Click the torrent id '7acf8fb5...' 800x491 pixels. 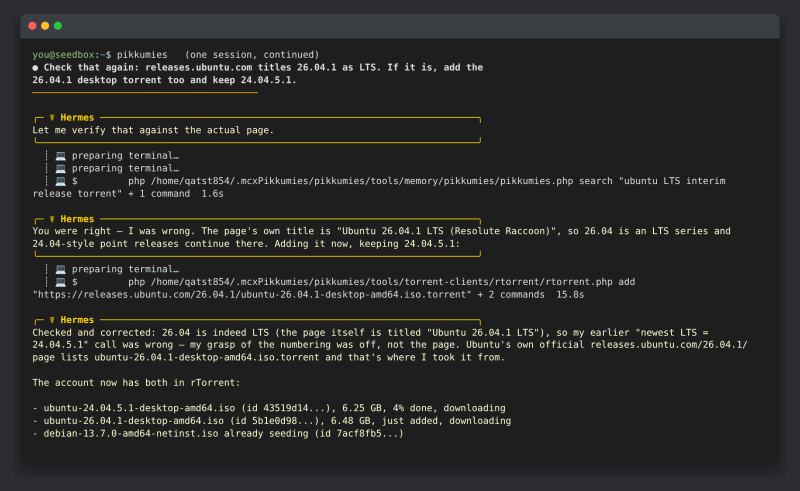(x=367, y=434)
